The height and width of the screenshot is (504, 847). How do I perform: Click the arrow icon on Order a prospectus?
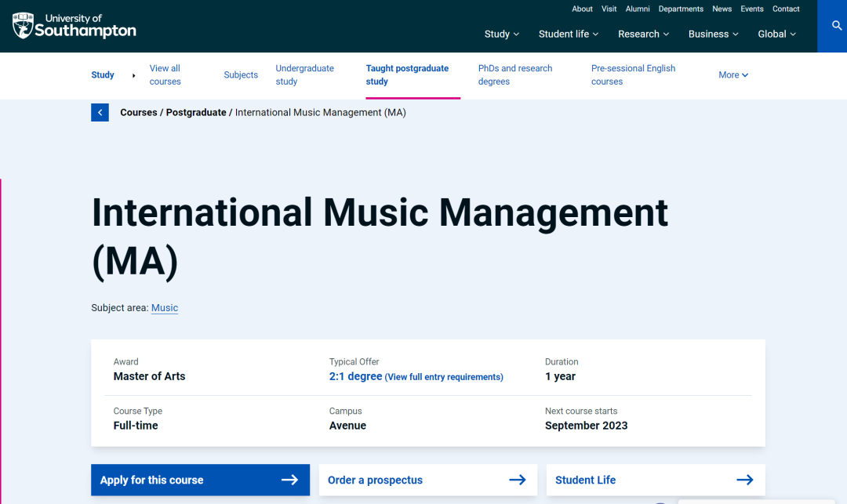[518, 480]
